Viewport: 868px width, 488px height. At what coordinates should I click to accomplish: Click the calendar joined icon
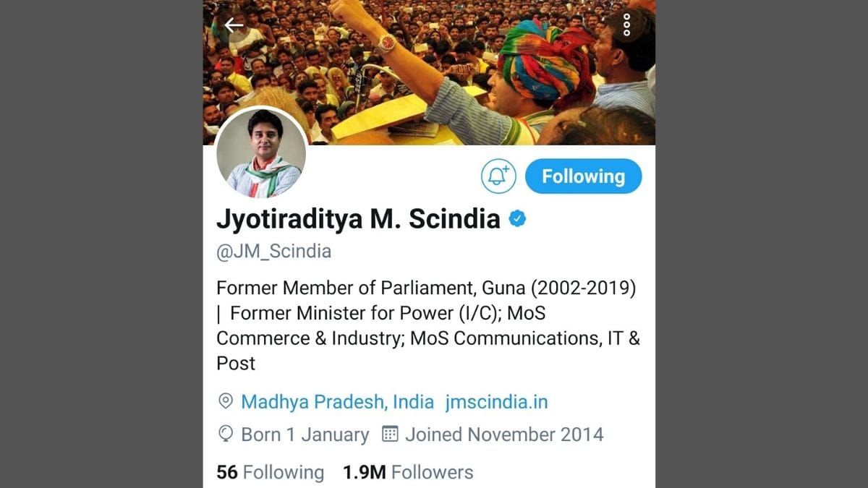click(x=390, y=434)
